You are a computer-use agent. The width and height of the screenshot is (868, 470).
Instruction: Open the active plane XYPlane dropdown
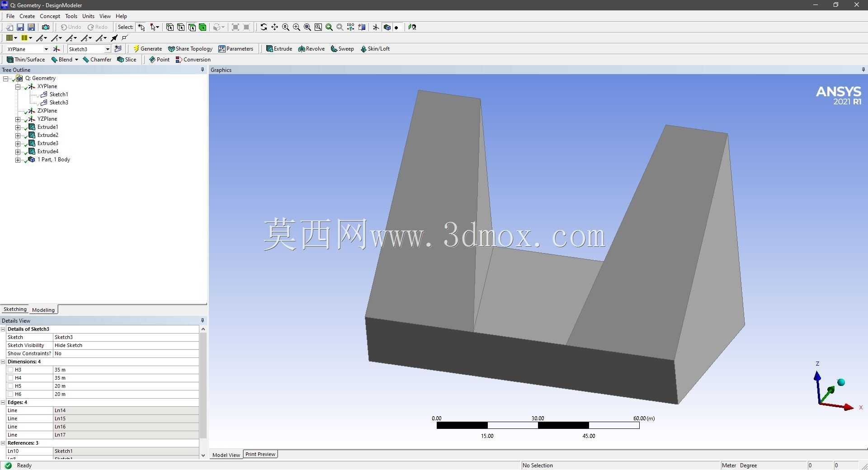46,49
